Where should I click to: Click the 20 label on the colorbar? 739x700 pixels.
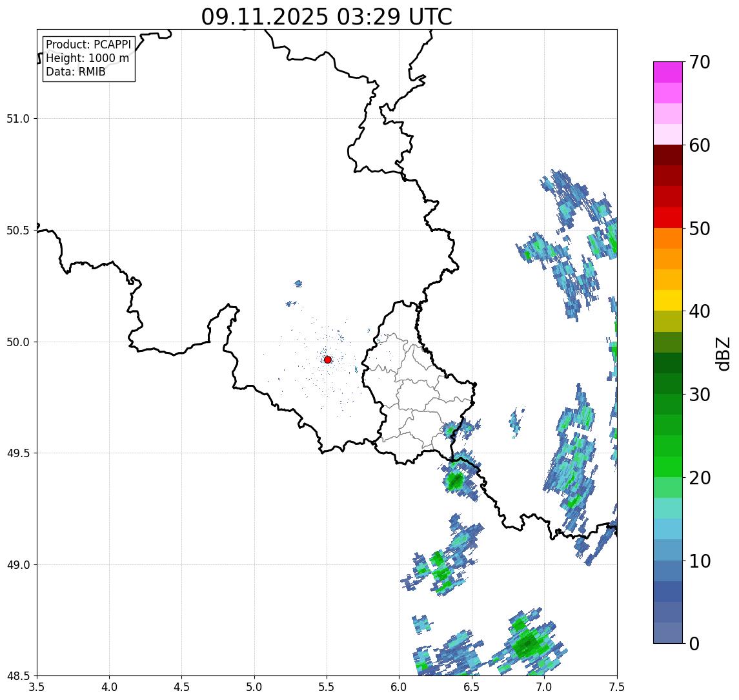click(700, 478)
